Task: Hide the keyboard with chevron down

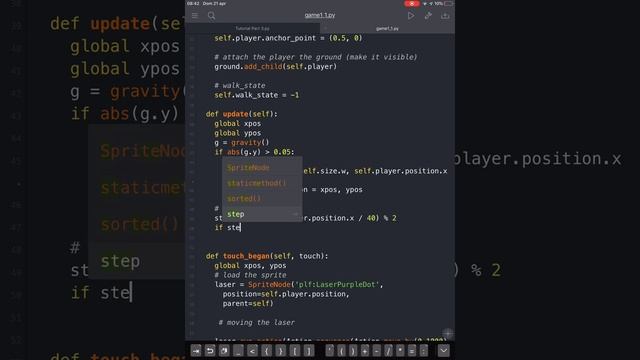Action: point(444,351)
